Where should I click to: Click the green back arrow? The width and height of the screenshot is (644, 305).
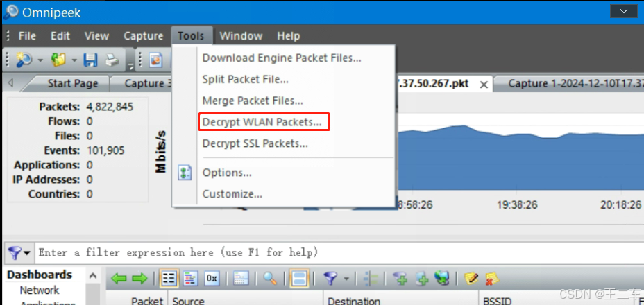pos(119,279)
